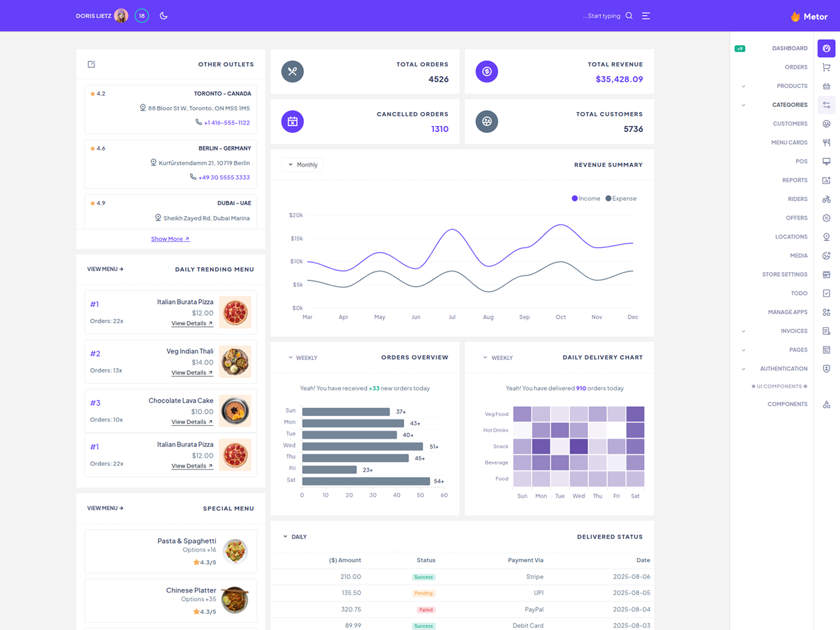
Task: Select Customers in the sidebar menu
Action: click(x=790, y=124)
